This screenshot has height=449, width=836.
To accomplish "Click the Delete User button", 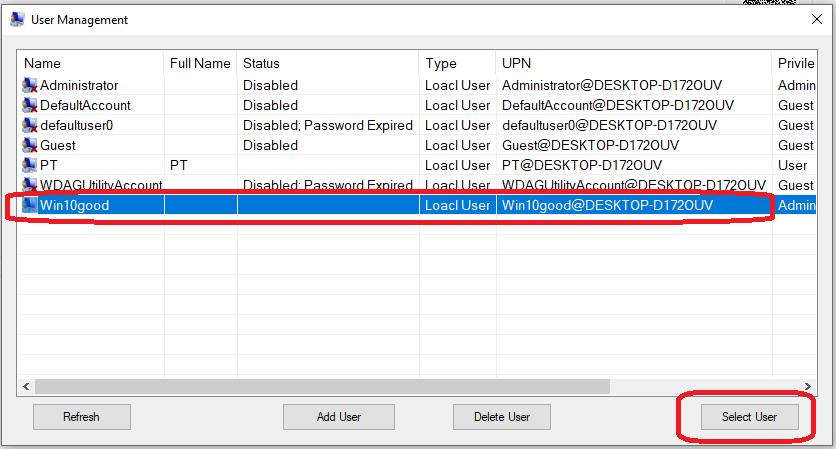I will point(502,416).
